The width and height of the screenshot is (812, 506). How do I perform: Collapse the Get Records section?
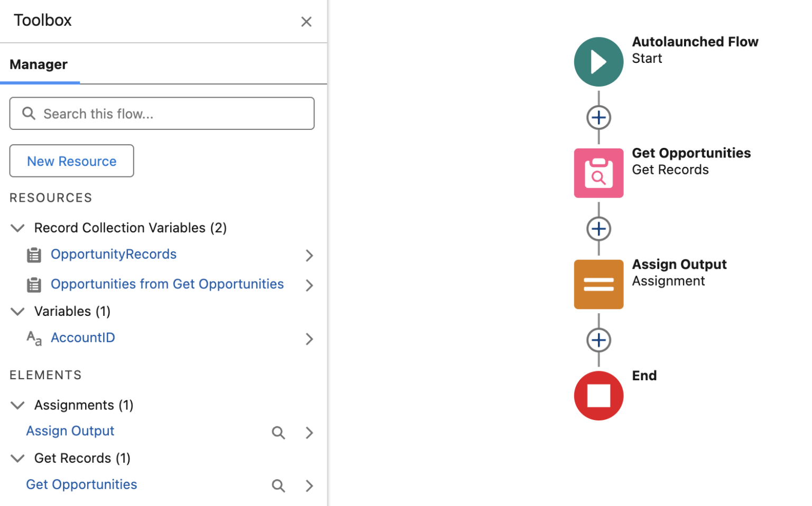pyautogui.click(x=17, y=458)
